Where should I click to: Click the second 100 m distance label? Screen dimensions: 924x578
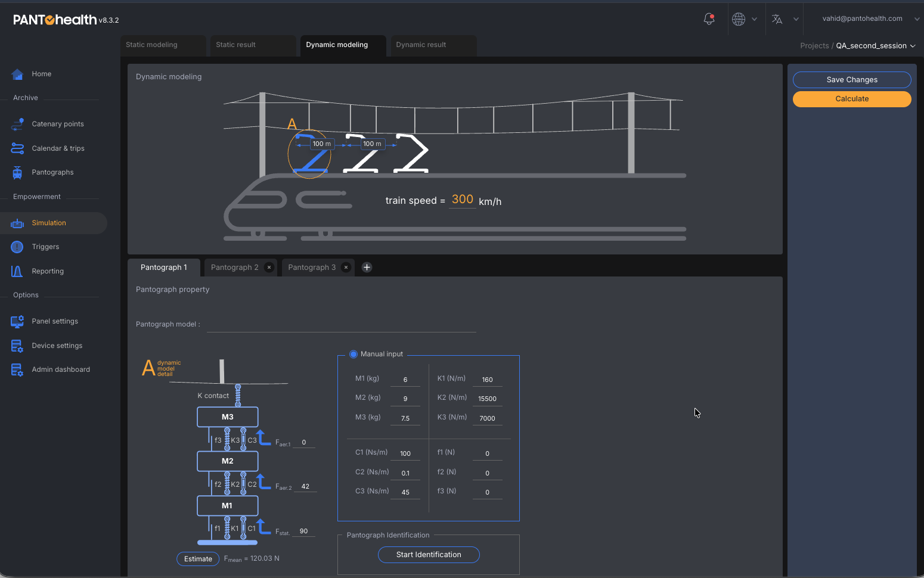click(x=372, y=144)
